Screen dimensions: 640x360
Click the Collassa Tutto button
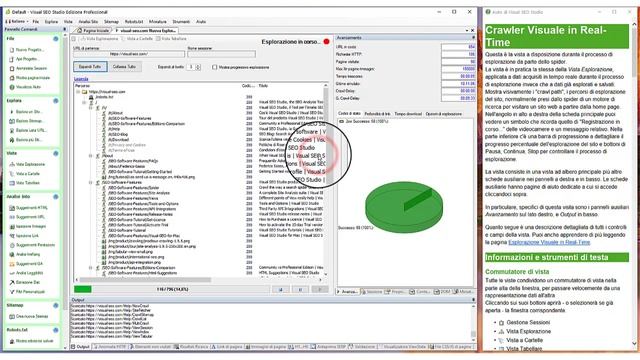(124, 67)
